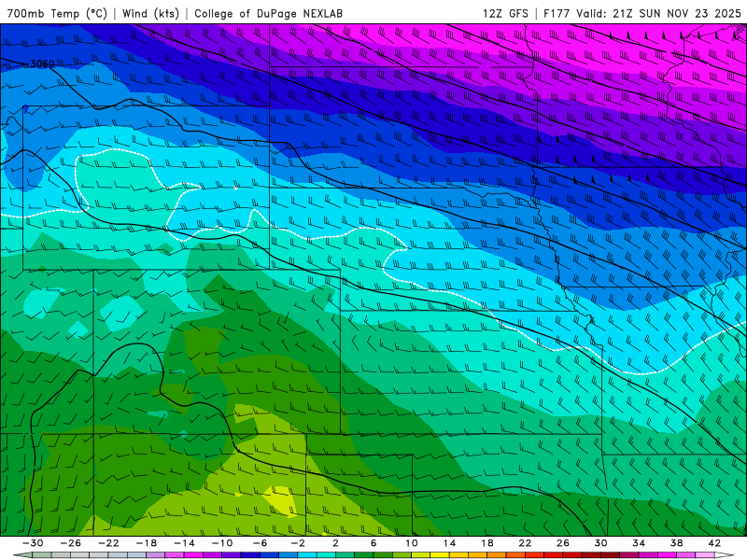Click the "College of DuPage NEXLAB" label

point(268,14)
